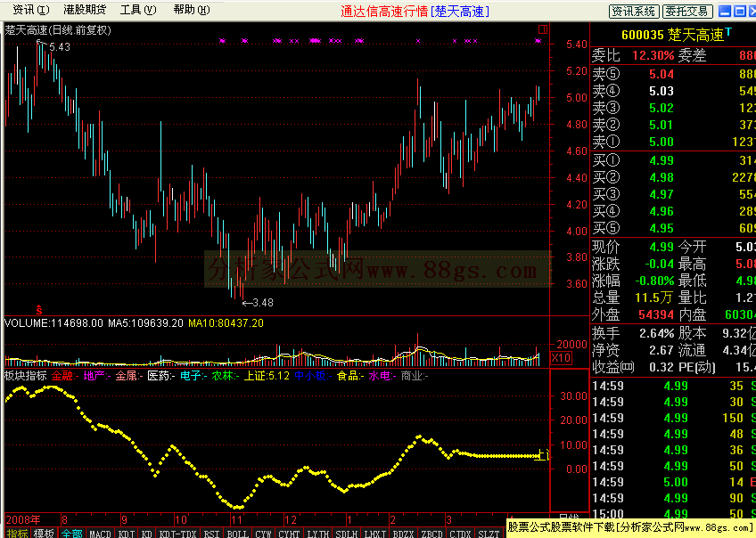Click the 收益㈣ value 0.32

(661, 367)
